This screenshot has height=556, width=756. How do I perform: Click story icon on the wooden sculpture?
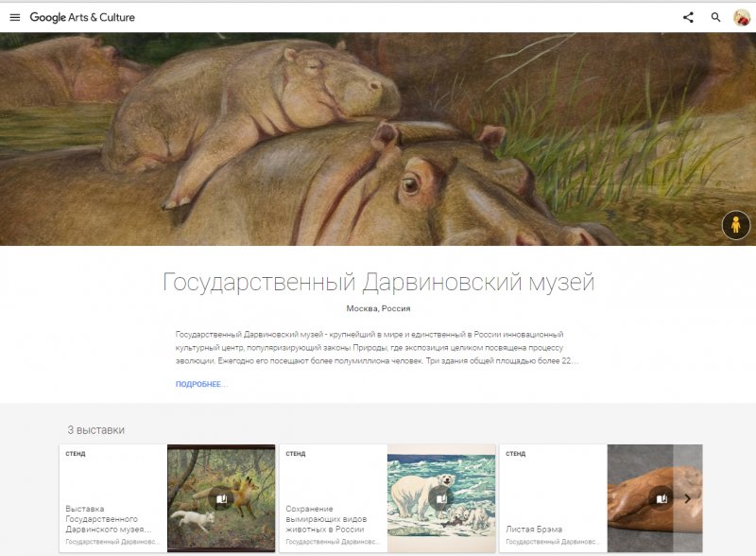[661, 498]
